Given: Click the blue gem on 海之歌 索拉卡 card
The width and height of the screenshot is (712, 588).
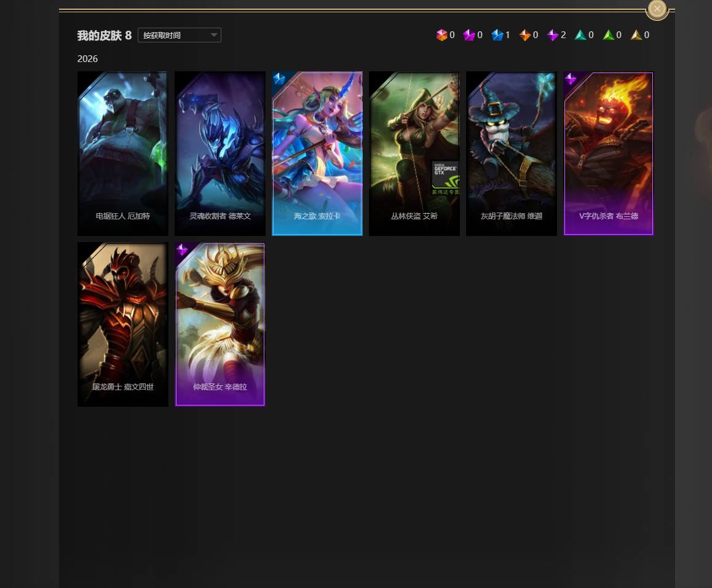Looking at the screenshot, I should click(279, 79).
